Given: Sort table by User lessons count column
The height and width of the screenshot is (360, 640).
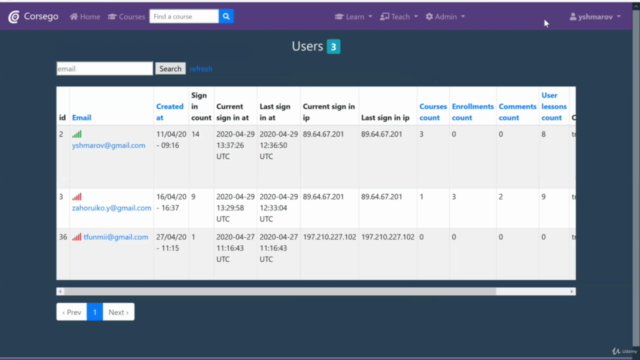Looking at the screenshot, I should tap(554, 106).
